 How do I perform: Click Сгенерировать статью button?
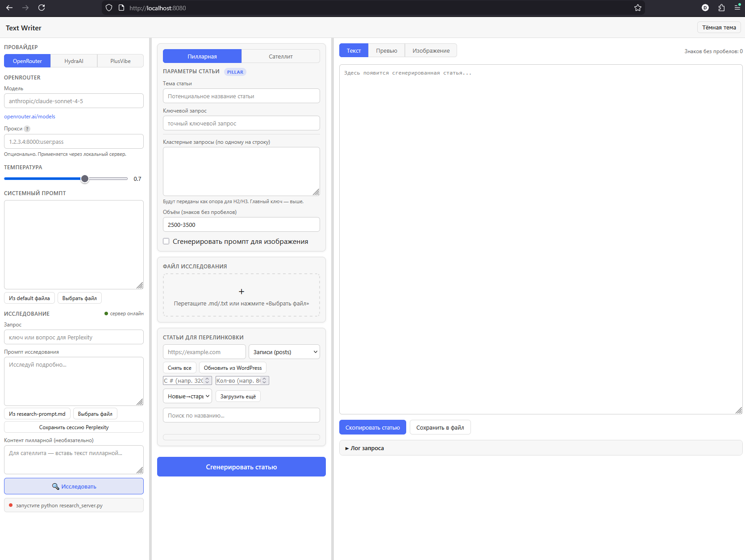[241, 467]
